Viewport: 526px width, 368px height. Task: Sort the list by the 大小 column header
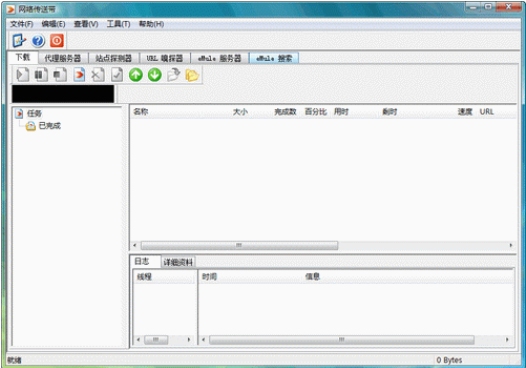coord(240,112)
